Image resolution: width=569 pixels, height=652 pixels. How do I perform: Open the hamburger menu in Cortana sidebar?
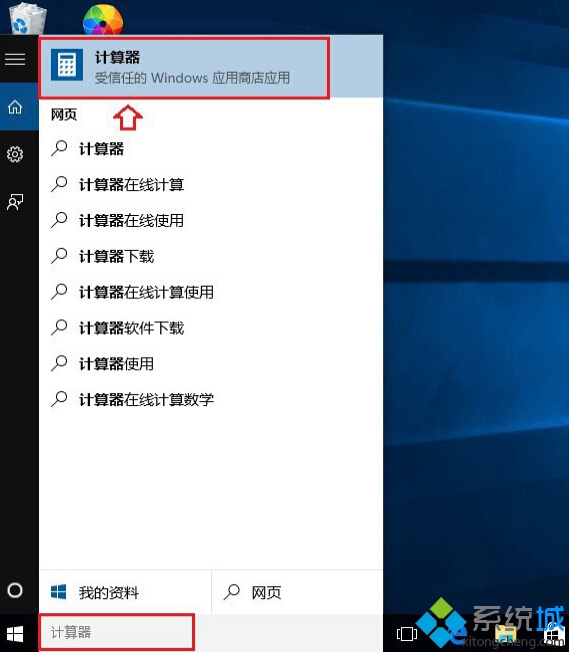click(15, 59)
